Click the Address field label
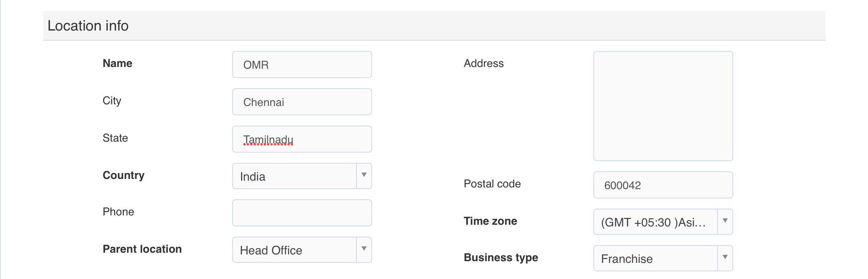Screen dimensions: 868x279 coord(484,64)
